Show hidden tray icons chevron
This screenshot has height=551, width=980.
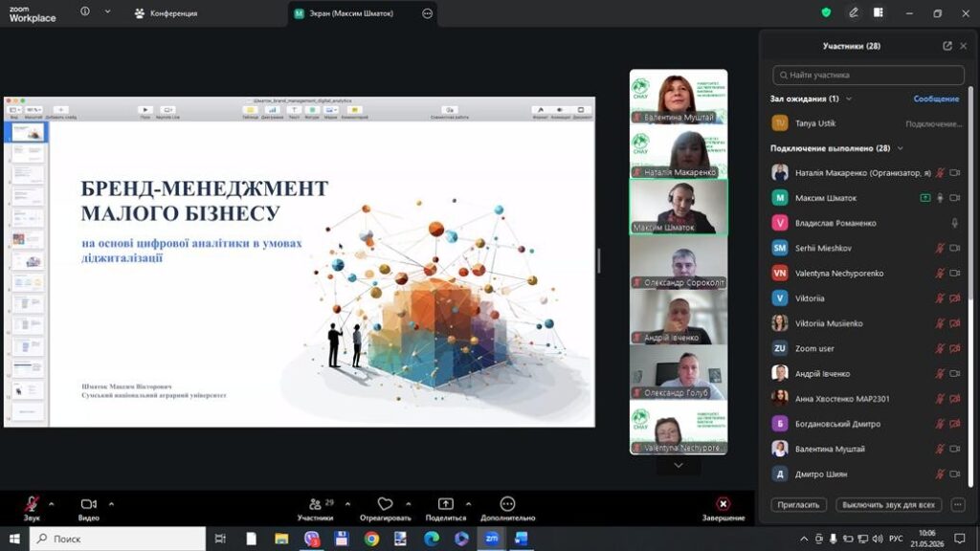[803, 539]
